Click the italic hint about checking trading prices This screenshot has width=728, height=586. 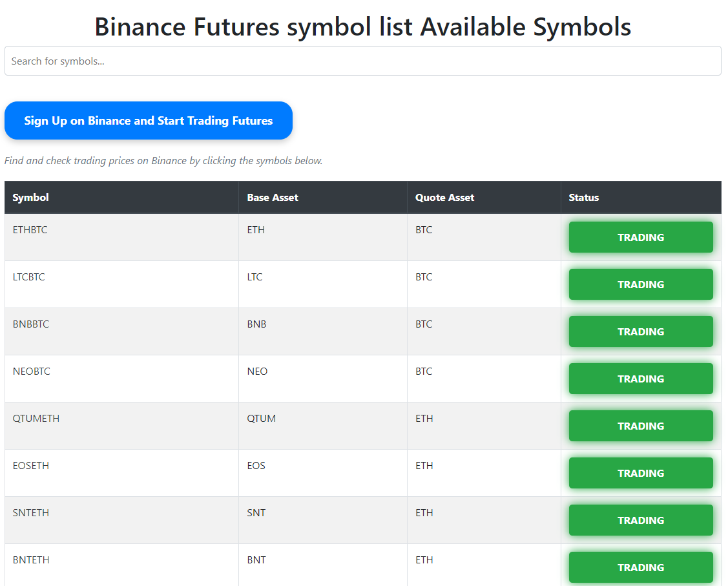pyautogui.click(x=163, y=161)
